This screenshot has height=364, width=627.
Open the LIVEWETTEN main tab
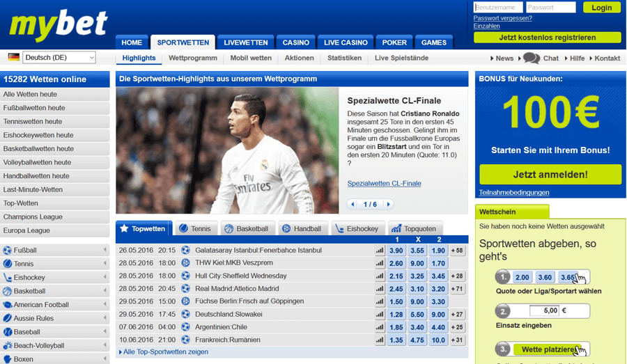click(x=245, y=42)
